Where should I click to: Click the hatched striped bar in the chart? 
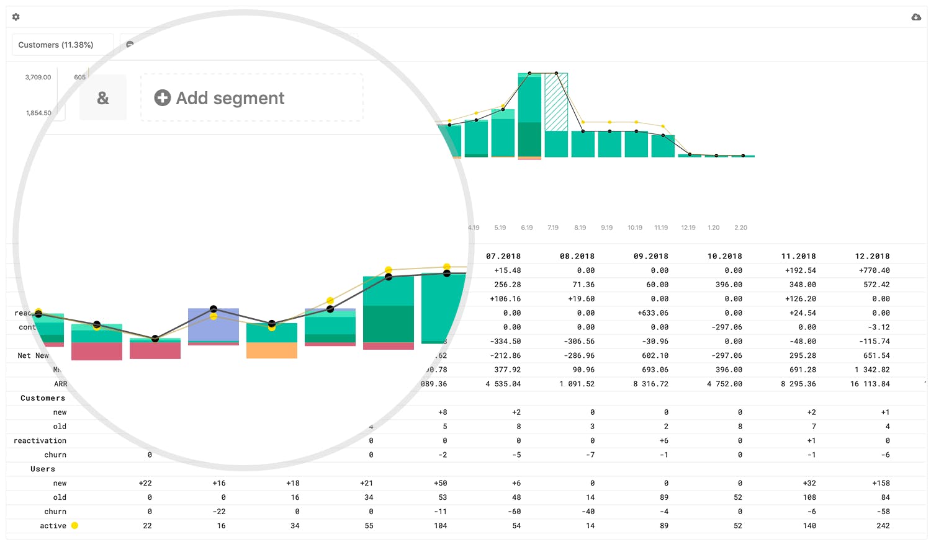click(556, 102)
